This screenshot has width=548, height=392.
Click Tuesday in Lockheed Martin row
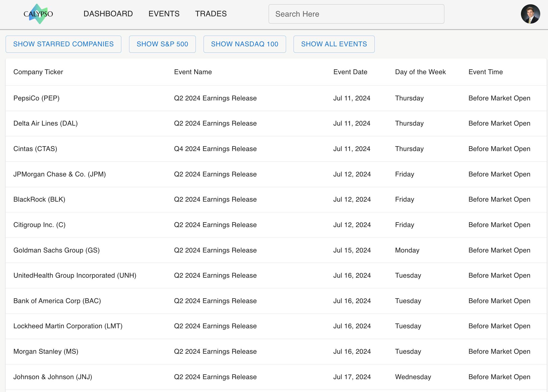(408, 326)
